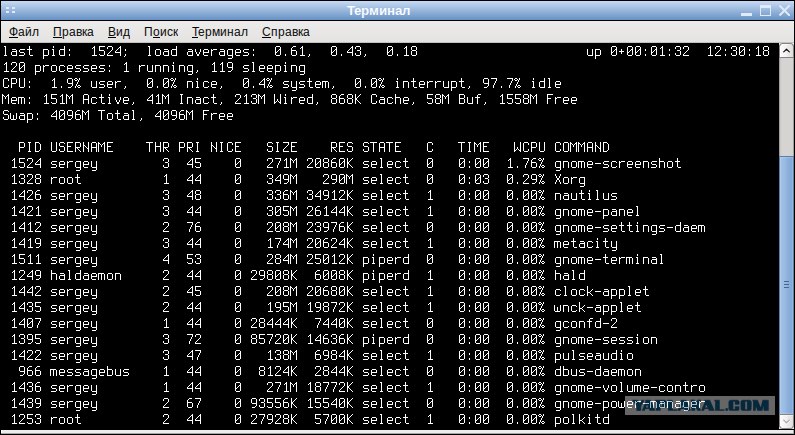795x435 pixels.
Task: Click the metacity command text
Action: click(x=585, y=244)
